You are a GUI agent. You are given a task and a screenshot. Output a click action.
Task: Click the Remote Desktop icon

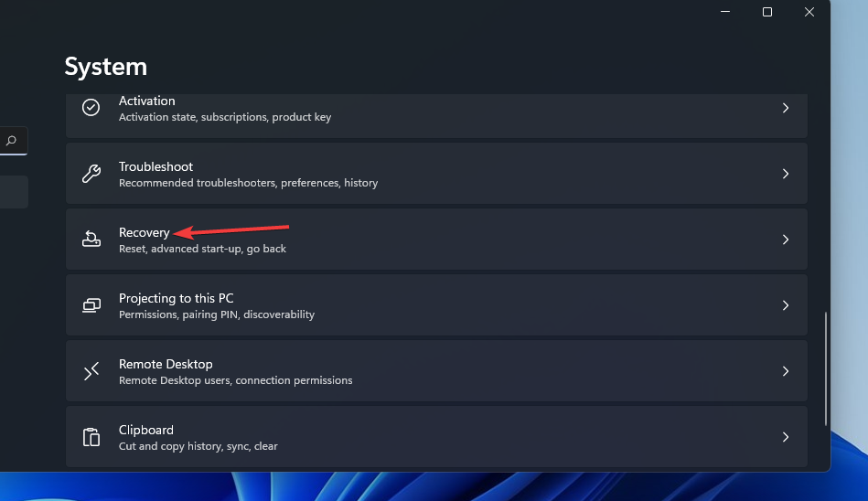tap(91, 371)
